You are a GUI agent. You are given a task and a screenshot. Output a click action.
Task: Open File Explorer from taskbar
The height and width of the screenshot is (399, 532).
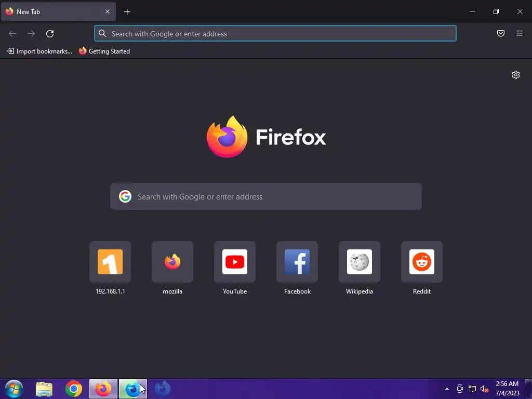44,389
